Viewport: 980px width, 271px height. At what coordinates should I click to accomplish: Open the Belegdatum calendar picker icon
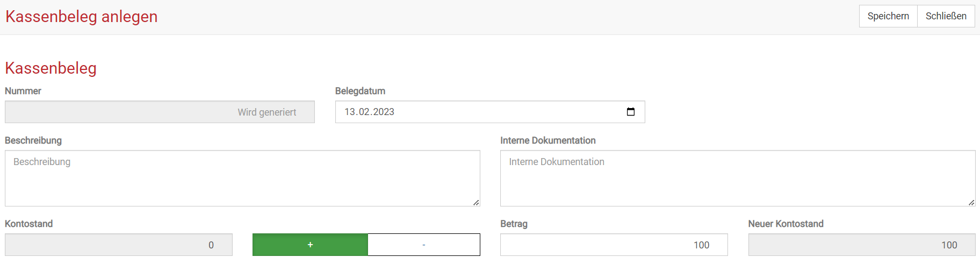[x=630, y=112]
